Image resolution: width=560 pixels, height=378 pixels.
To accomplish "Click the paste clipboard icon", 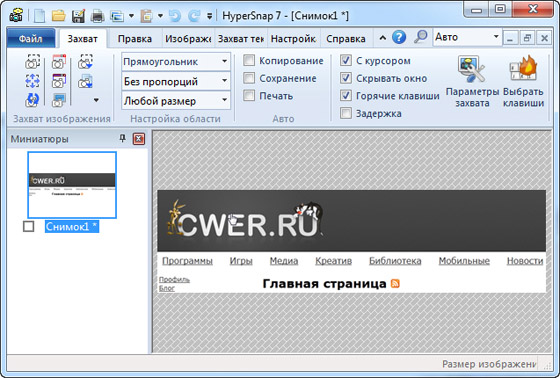I will 146,16.
